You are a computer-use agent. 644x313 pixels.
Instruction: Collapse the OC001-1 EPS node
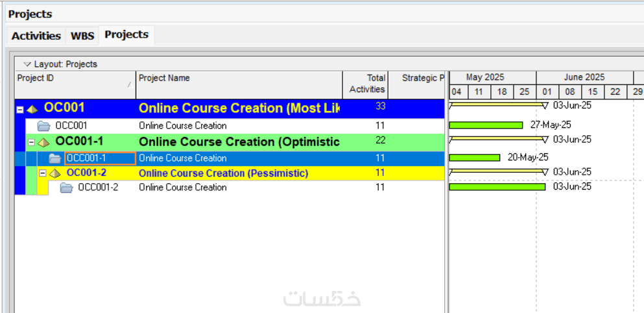[x=31, y=142]
